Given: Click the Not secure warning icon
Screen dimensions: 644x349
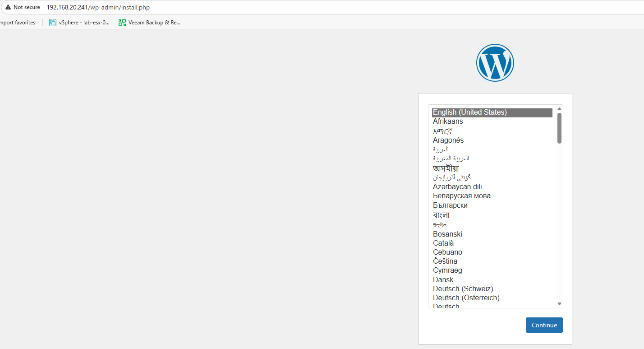Looking at the screenshot, I should [x=8, y=7].
